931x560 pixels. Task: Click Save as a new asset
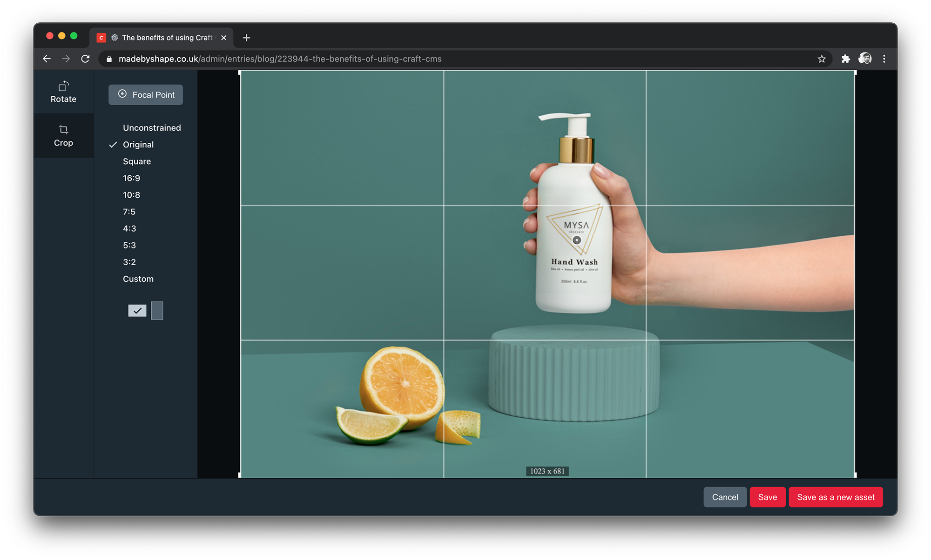(836, 497)
